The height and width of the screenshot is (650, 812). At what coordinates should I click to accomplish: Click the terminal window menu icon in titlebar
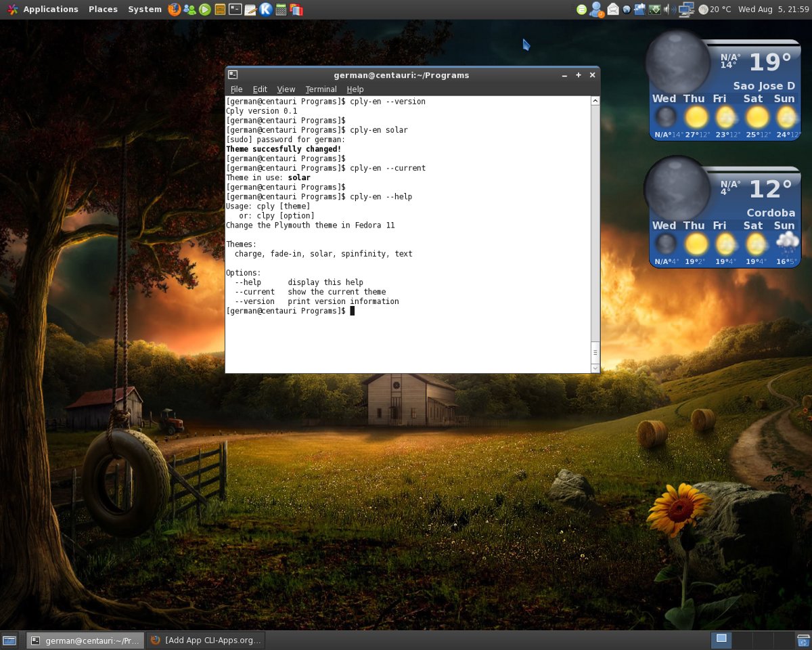(x=233, y=75)
